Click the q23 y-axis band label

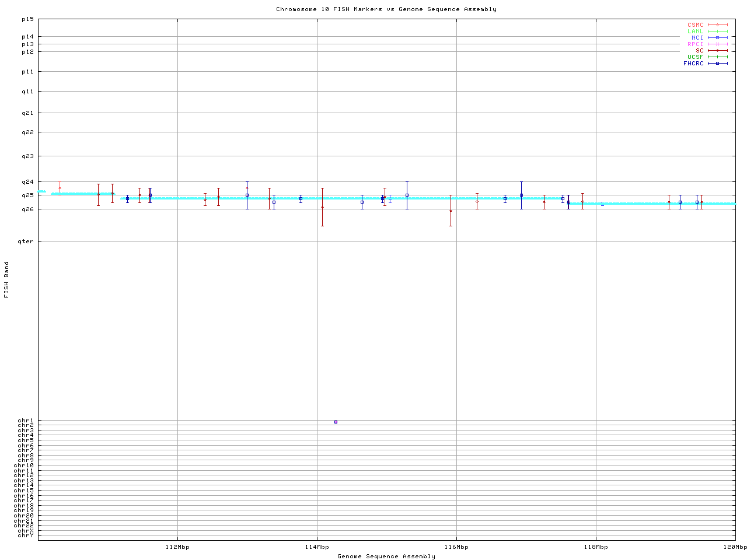tap(28, 156)
